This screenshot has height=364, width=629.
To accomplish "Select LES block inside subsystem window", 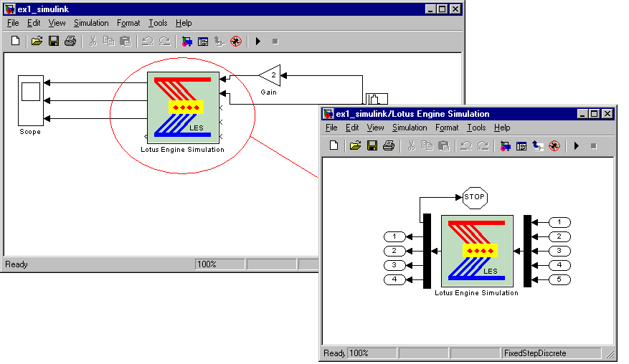I will (x=477, y=251).
